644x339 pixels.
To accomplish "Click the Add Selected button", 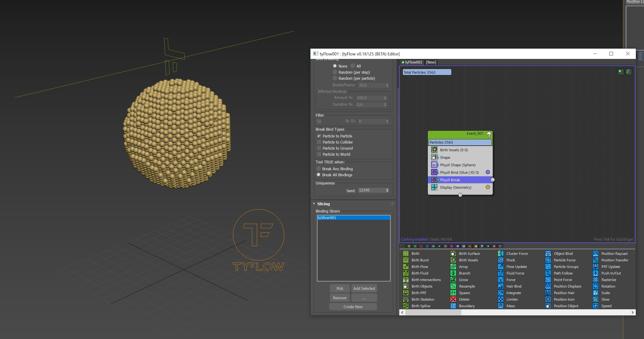I will (364, 289).
